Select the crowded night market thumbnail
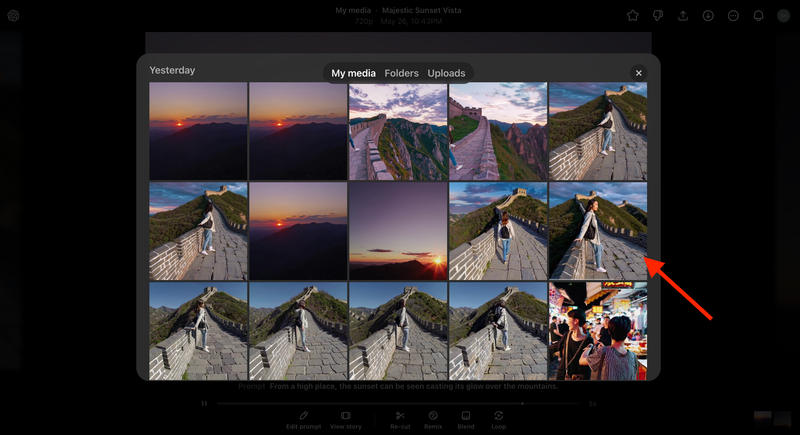Viewport: 800px width, 435px height. (x=598, y=331)
